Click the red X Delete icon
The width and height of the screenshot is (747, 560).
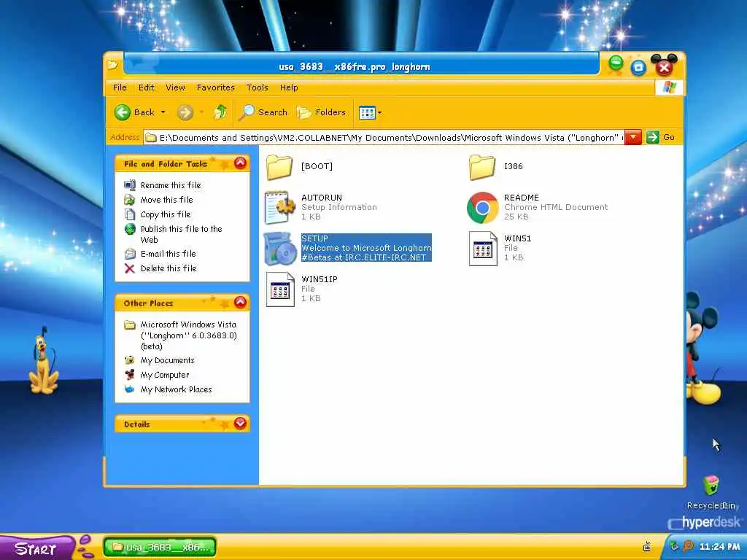tap(130, 268)
